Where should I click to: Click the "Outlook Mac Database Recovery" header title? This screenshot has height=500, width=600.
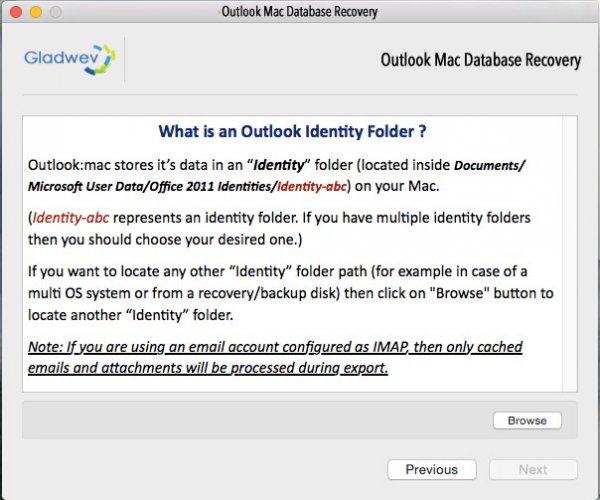tap(481, 60)
